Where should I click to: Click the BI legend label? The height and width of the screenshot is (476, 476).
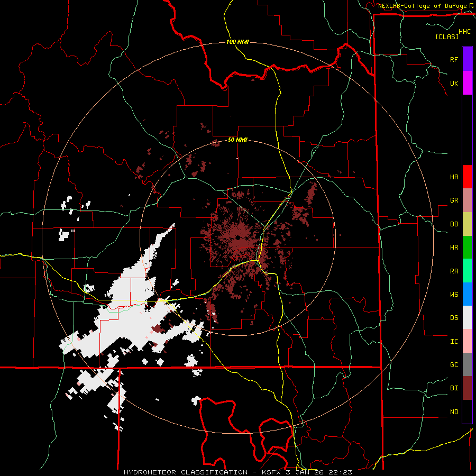(x=454, y=388)
